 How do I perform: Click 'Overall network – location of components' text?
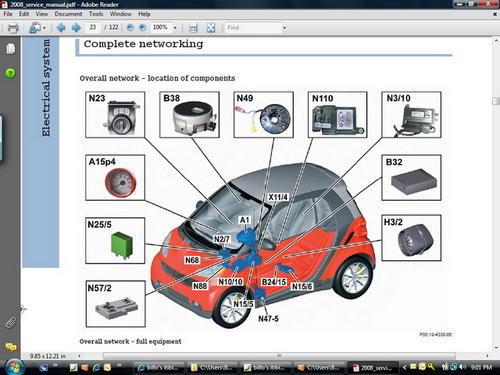157,78
